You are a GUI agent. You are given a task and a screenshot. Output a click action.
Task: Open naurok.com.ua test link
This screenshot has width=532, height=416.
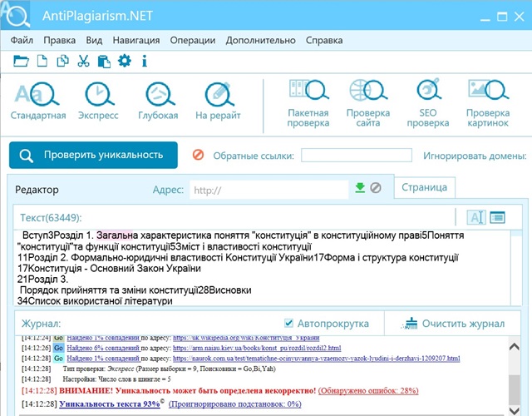[x=316, y=359]
